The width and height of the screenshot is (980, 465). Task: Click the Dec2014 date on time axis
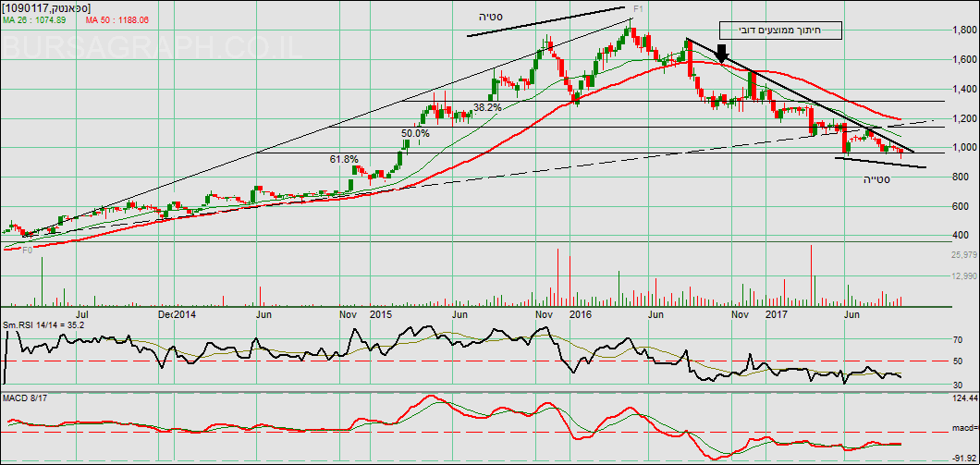coord(176,314)
